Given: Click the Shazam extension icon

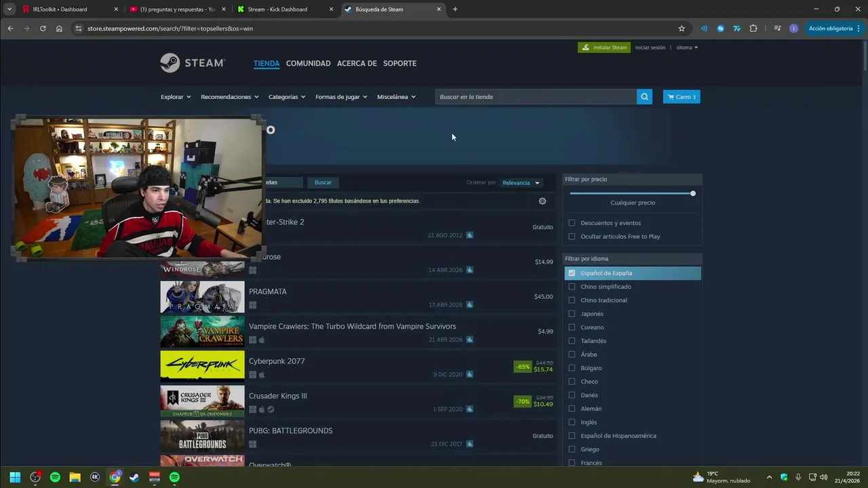Looking at the screenshot, I should click(x=720, y=28).
